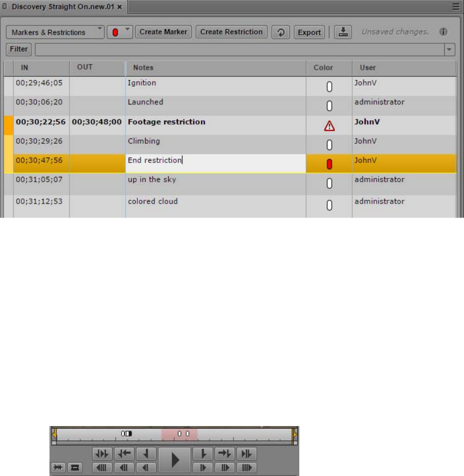Click timecode 00;31;12;53
The width and height of the screenshot is (464, 476).
point(39,201)
